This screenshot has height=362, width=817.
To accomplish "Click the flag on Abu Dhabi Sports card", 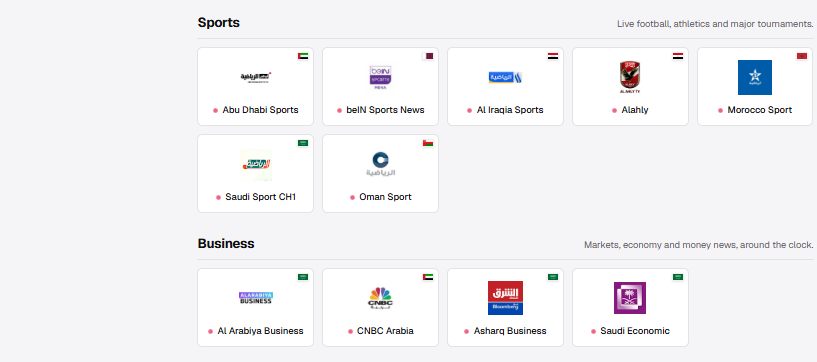I will tap(303, 56).
